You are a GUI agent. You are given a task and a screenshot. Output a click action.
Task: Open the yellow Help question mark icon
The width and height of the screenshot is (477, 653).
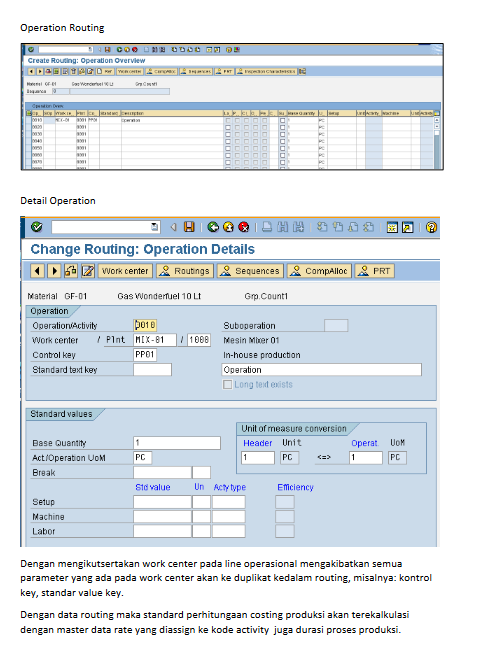(431, 227)
